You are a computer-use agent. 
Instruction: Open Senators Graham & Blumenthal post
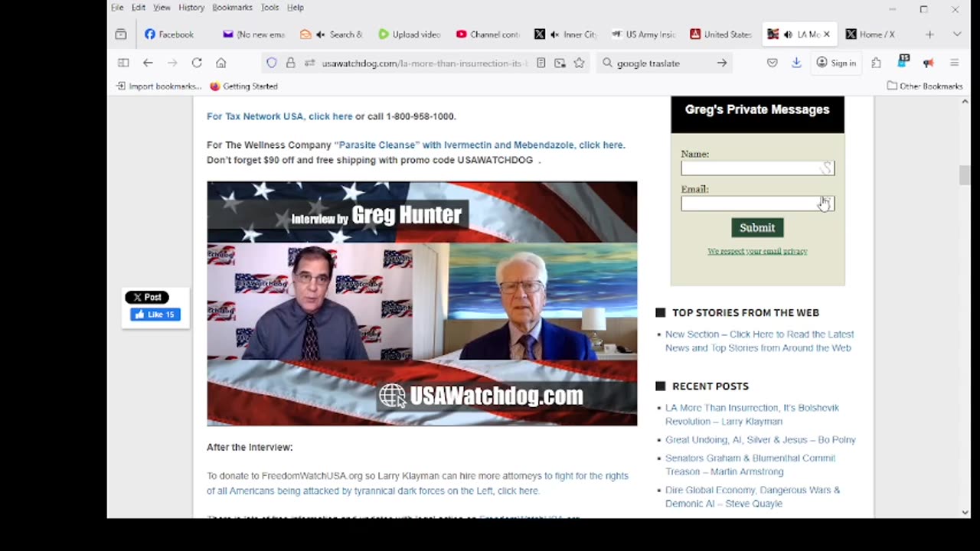(x=750, y=465)
